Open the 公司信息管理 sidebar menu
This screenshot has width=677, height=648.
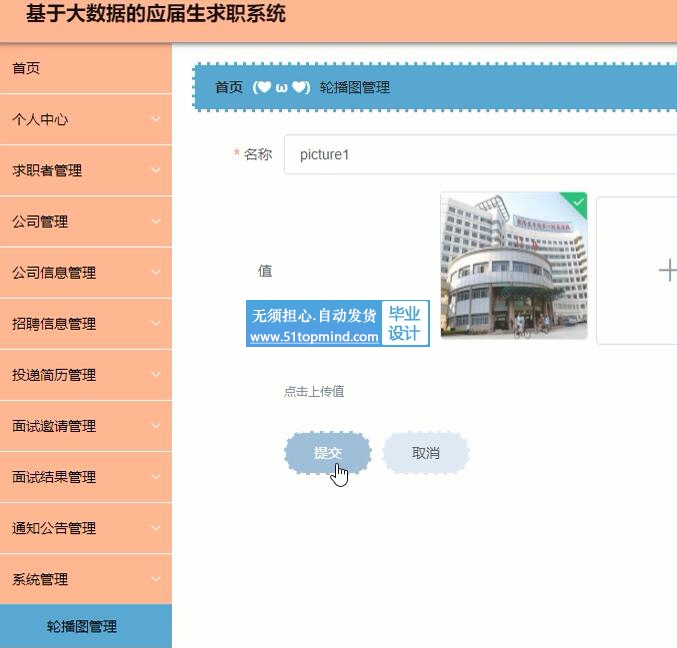85,272
